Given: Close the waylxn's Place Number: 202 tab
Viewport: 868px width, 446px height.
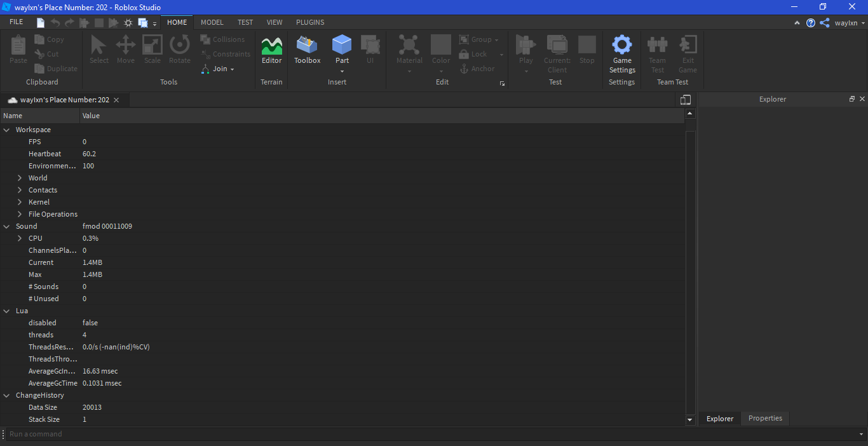Looking at the screenshot, I should click(116, 100).
